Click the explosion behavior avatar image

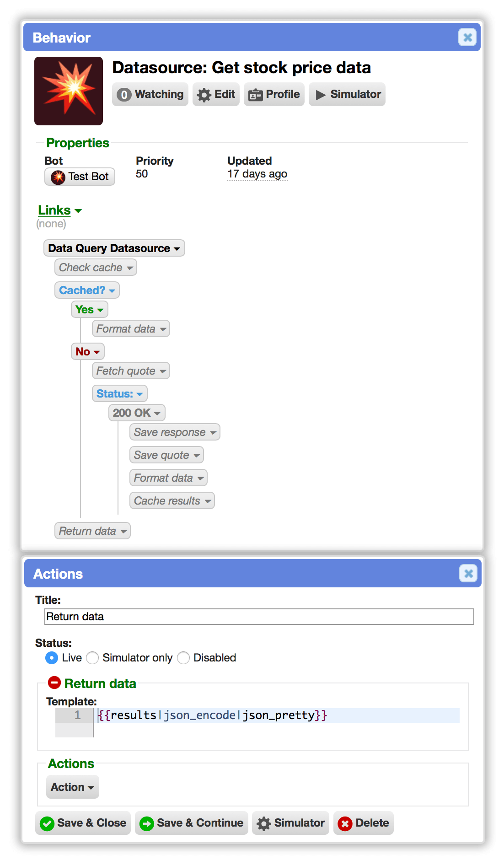[x=69, y=91]
